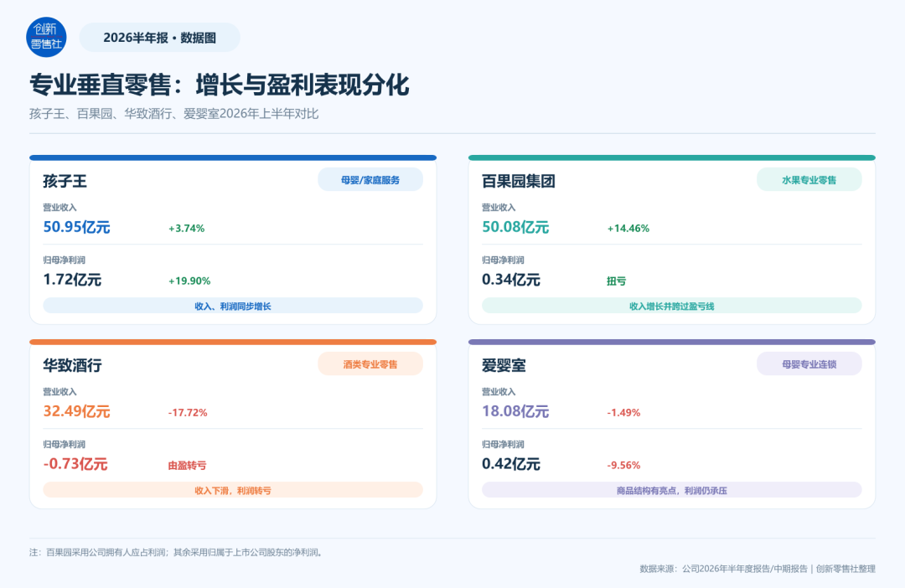Click the teal top bar of 百果园集团 card
Screen dimensions: 905x588
[x=672, y=157]
